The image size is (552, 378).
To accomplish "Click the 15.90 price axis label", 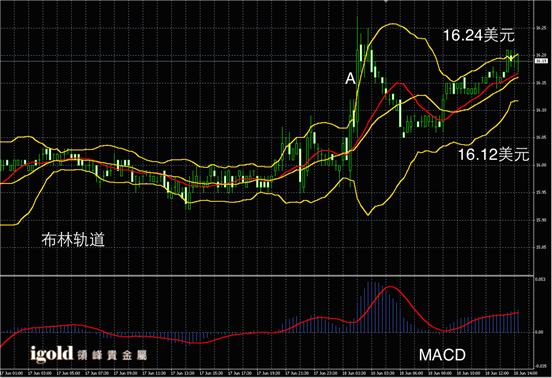I will coord(541,220).
